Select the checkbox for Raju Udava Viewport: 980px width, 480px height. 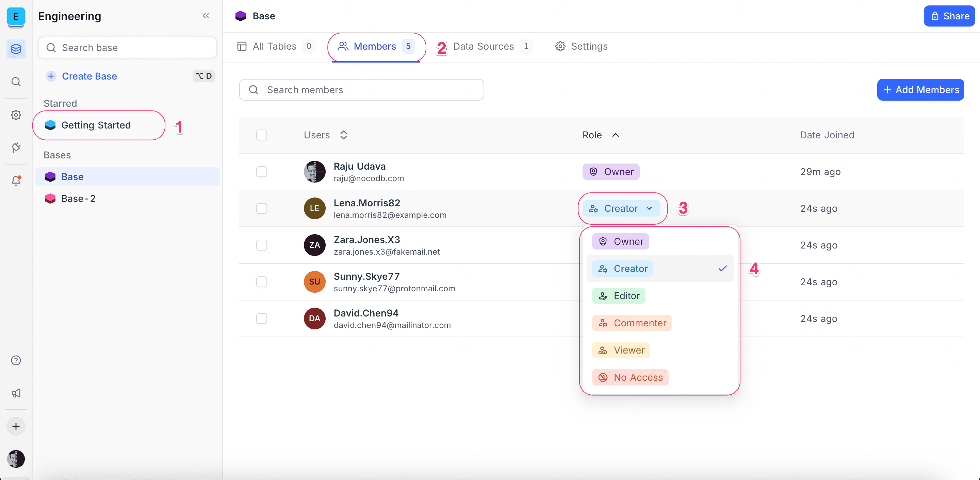(x=261, y=172)
